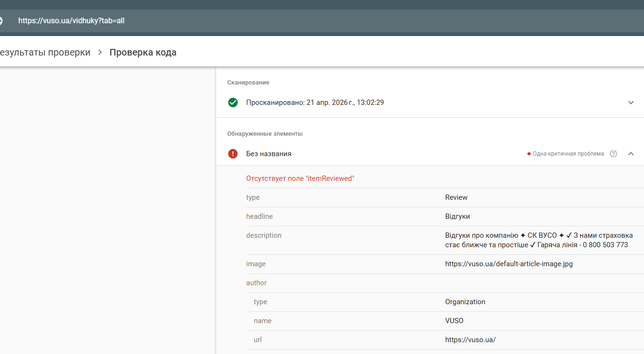
Task: Click the Одна критичная проблема status label
Action: pos(568,154)
